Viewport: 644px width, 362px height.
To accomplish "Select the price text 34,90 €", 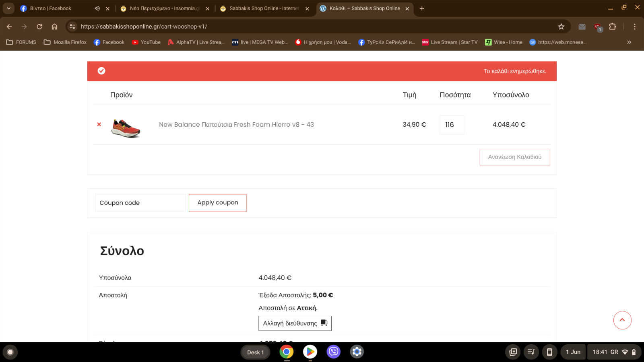I will (414, 125).
